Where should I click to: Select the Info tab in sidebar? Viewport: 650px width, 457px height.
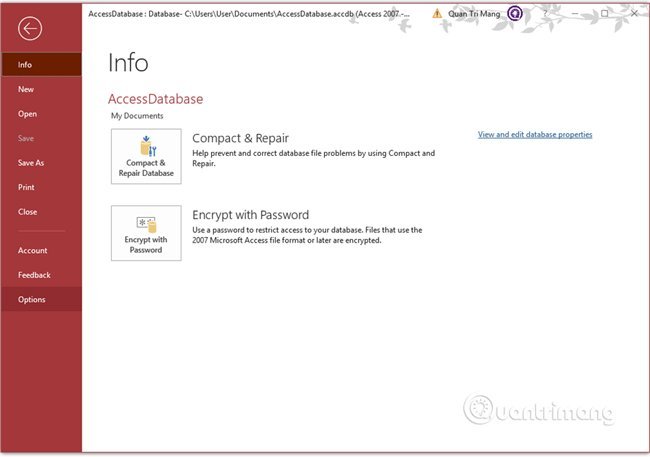(25, 65)
